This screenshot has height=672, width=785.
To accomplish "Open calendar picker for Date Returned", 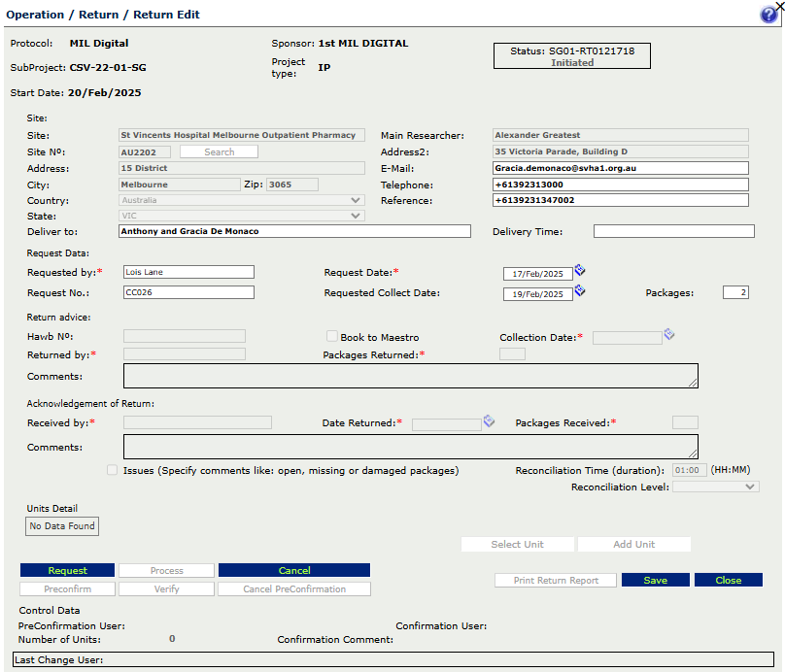I will (489, 421).
